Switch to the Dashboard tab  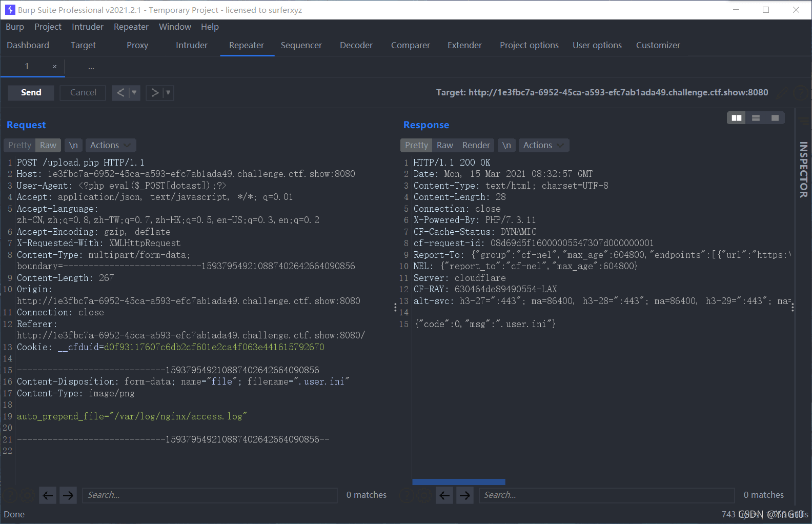coord(28,45)
